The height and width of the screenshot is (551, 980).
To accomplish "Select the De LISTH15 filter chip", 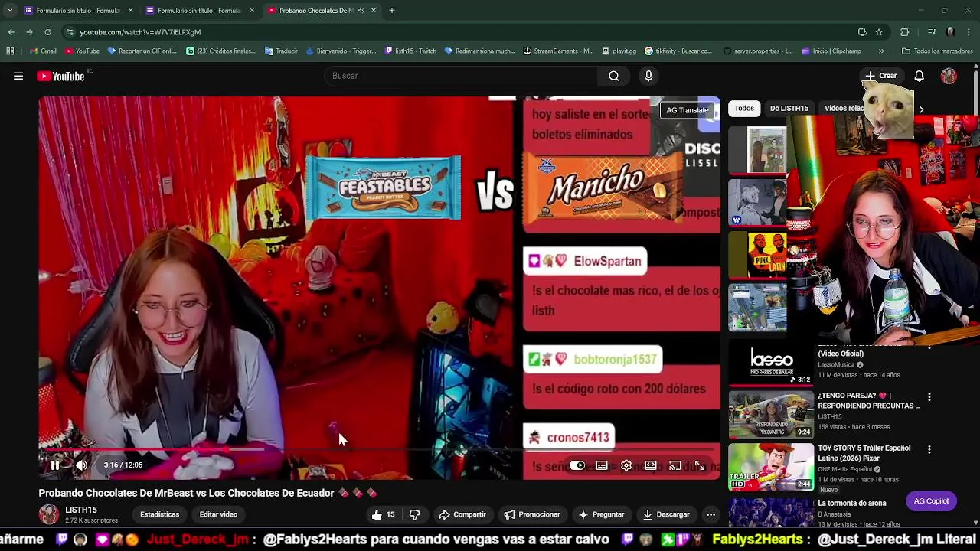I will tap(789, 108).
